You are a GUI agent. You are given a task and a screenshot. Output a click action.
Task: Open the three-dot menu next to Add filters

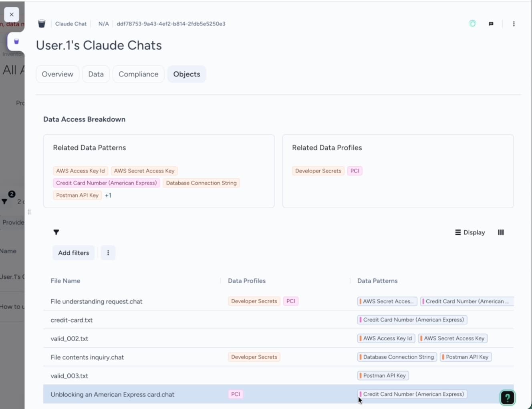(108, 253)
